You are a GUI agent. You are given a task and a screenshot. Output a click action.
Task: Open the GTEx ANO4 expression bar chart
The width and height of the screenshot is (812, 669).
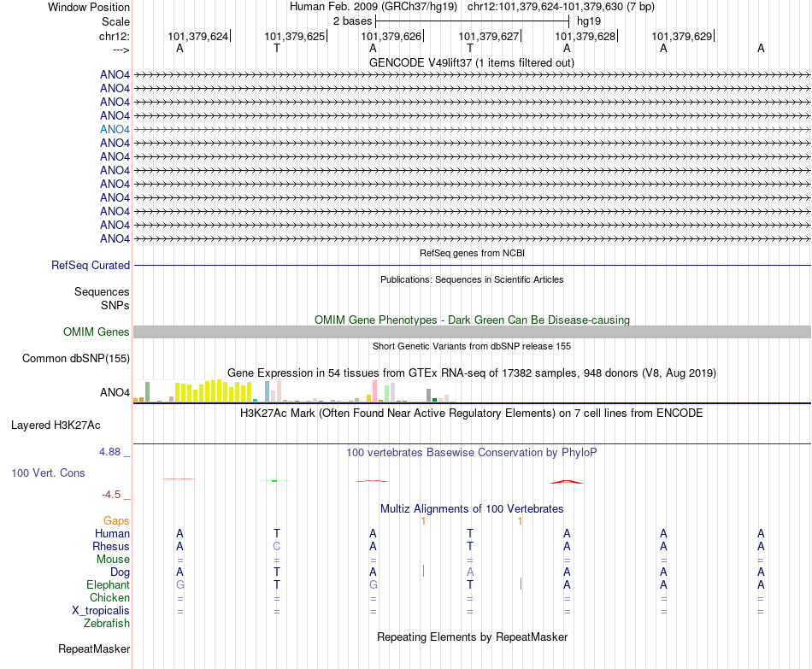pyautogui.click(x=294, y=391)
